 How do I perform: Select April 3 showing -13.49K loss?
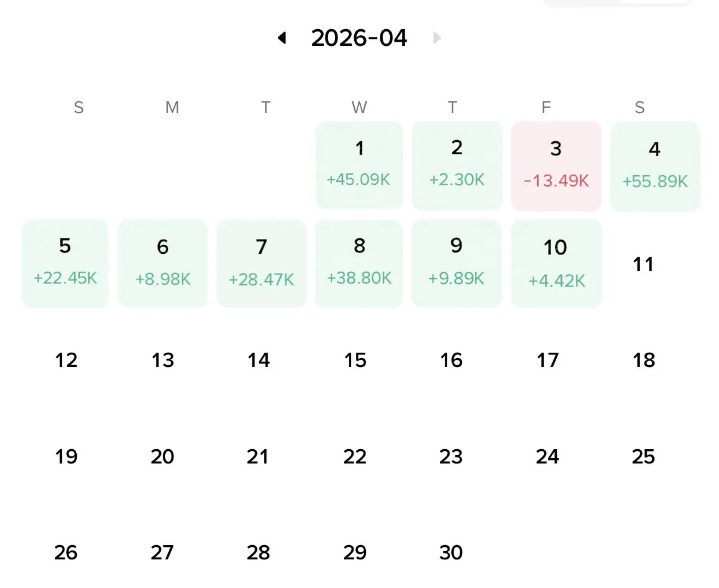556,166
